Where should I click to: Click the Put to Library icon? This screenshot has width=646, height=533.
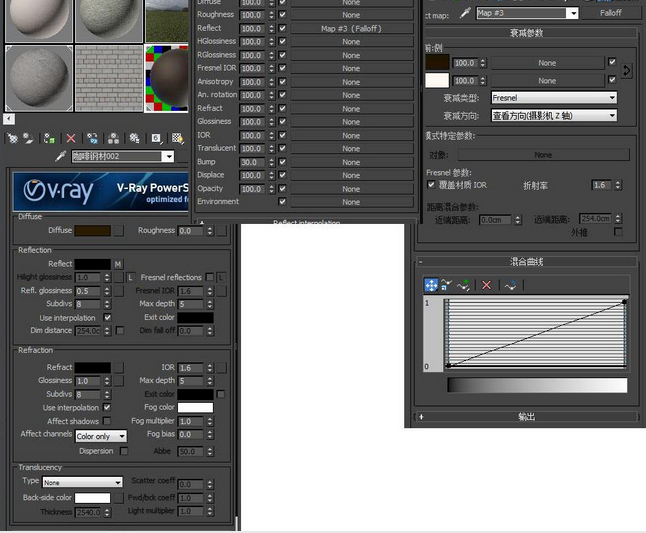[134, 138]
